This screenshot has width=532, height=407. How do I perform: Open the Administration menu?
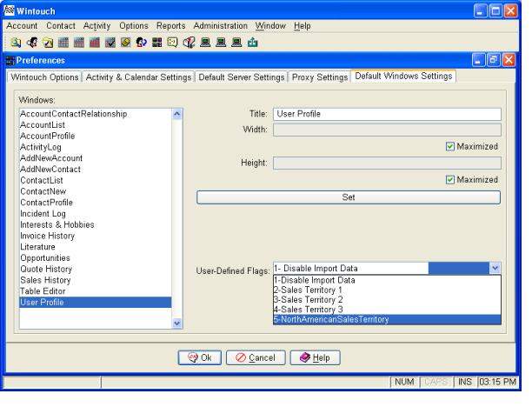pyautogui.click(x=221, y=26)
